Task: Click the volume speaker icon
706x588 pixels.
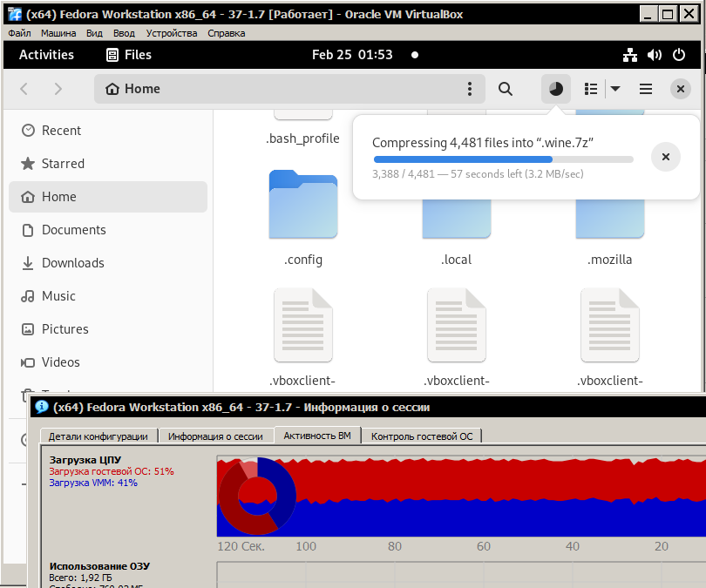Action: (655, 55)
